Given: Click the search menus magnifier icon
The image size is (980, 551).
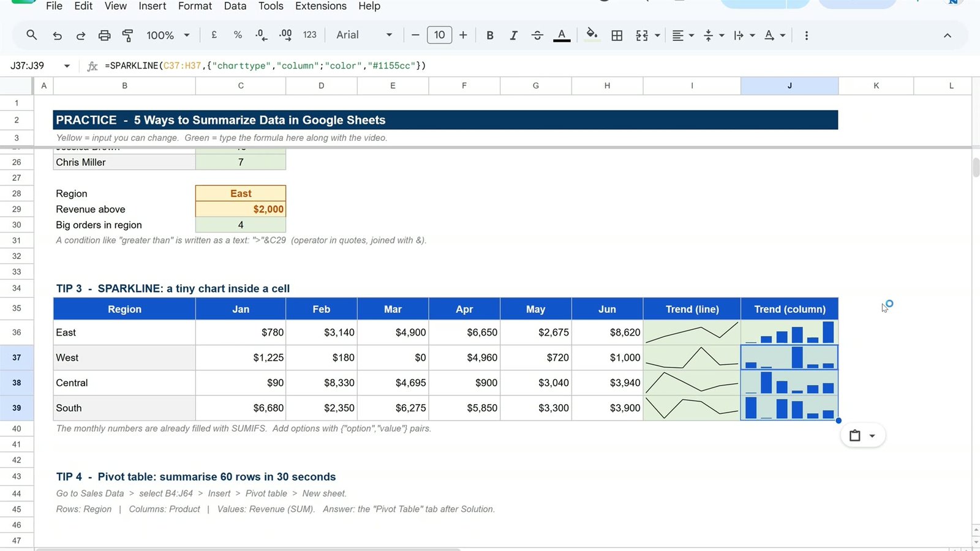Looking at the screenshot, I should tap(31, 35).
